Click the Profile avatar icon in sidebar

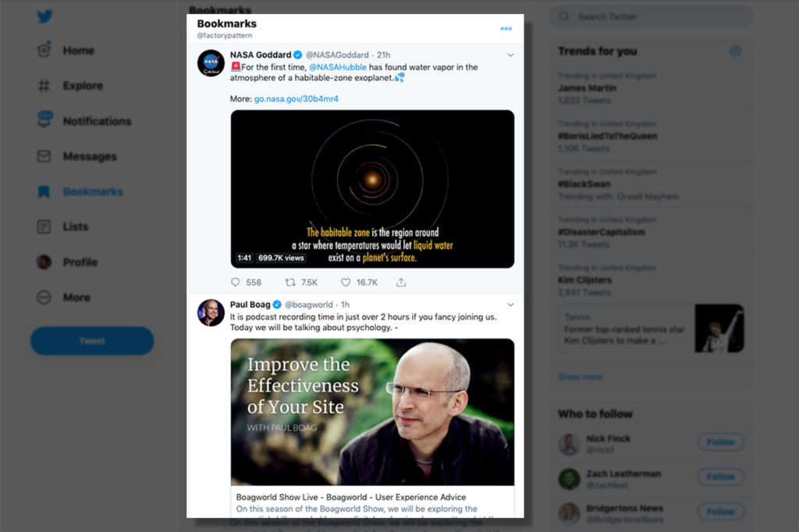[x=44, y=262]
